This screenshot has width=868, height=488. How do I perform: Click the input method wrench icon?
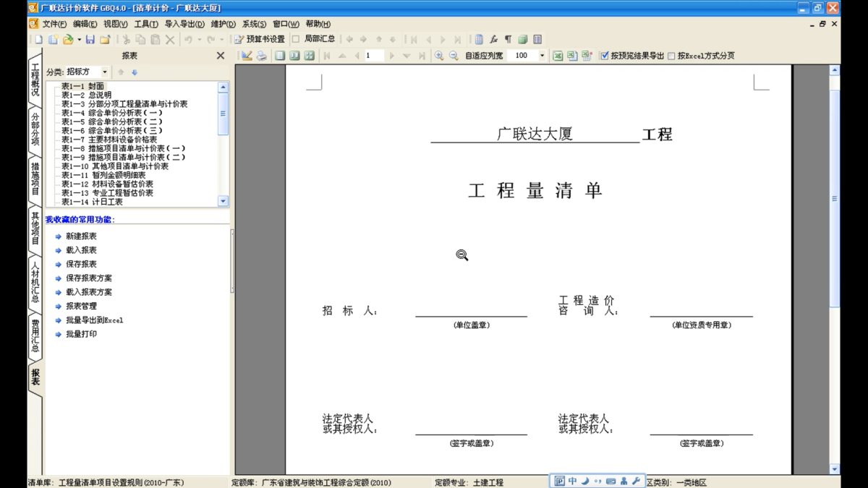tap(637, 481)
